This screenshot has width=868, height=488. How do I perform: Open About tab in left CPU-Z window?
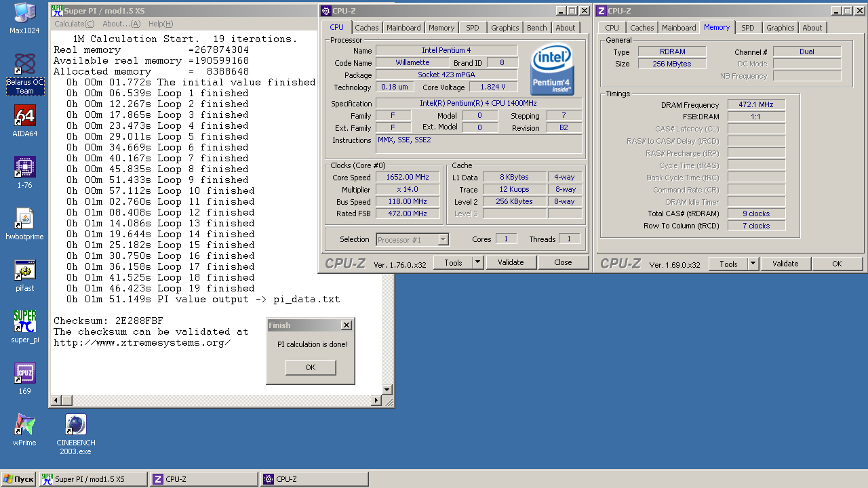click(566, 28)
